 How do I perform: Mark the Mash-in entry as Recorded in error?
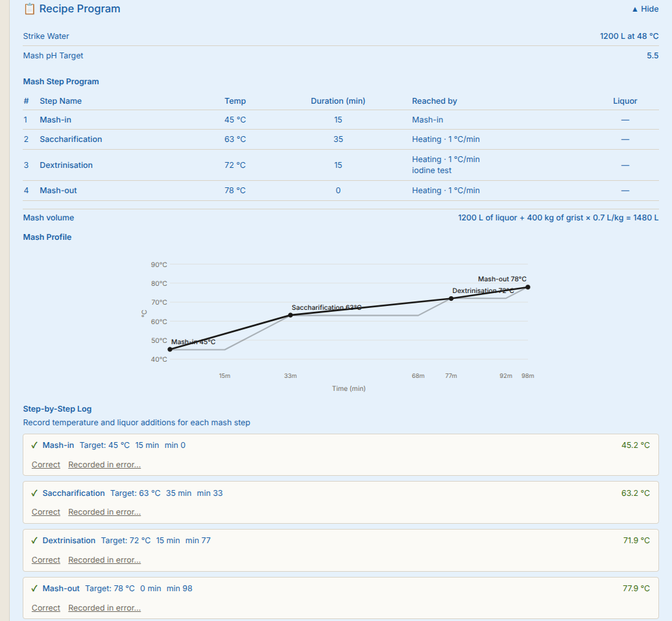pos(104,465)
